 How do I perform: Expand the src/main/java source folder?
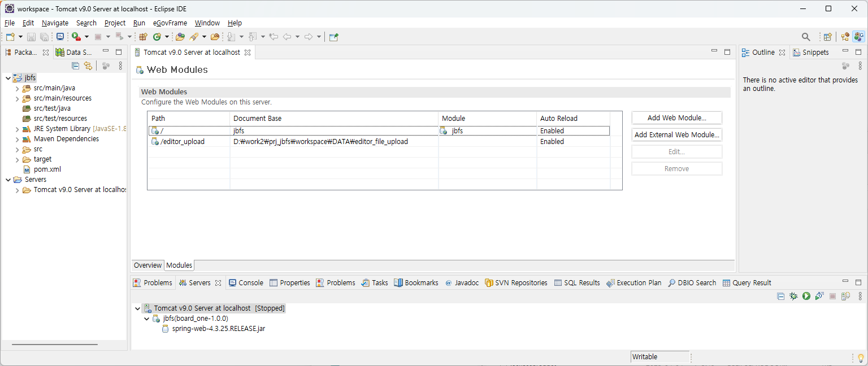click(17, 88)
